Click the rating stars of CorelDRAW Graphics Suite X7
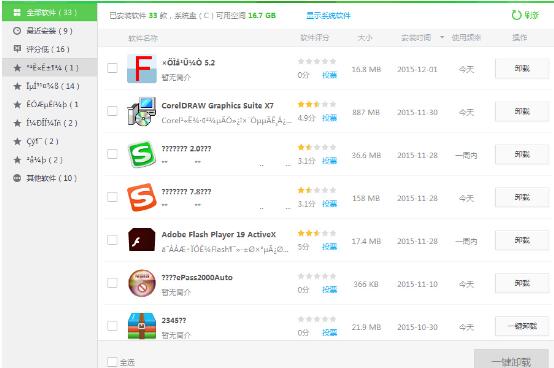Image resolution: width=554 pixels, height=368 pixels. (317, 104)
